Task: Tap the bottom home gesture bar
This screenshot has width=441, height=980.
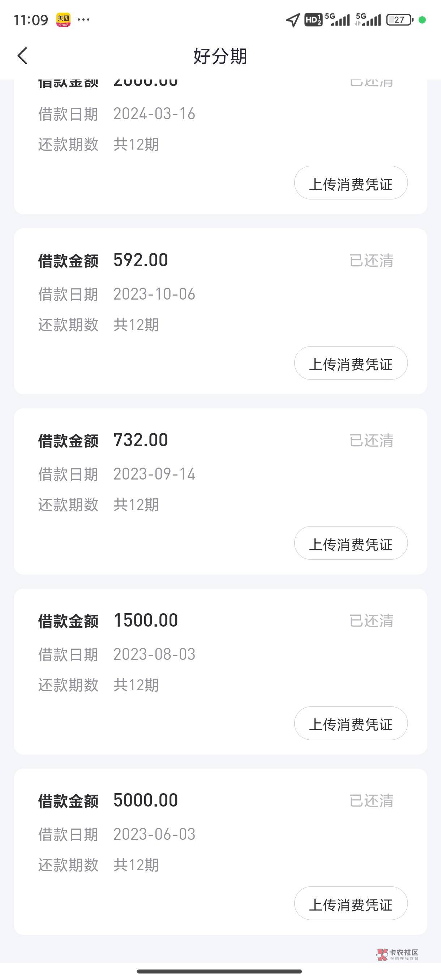Action: [x=219, y=971]
